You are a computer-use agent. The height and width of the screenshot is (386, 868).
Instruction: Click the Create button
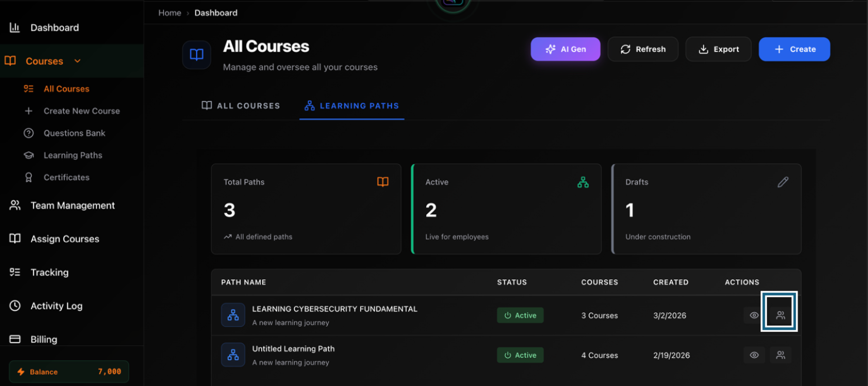tap(794, 49)
